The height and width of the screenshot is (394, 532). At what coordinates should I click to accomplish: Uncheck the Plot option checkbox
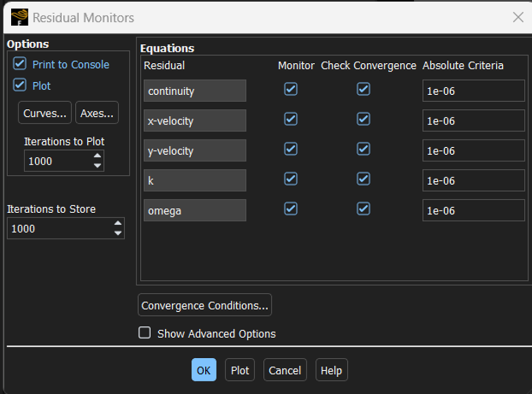[x=20, y=86]
